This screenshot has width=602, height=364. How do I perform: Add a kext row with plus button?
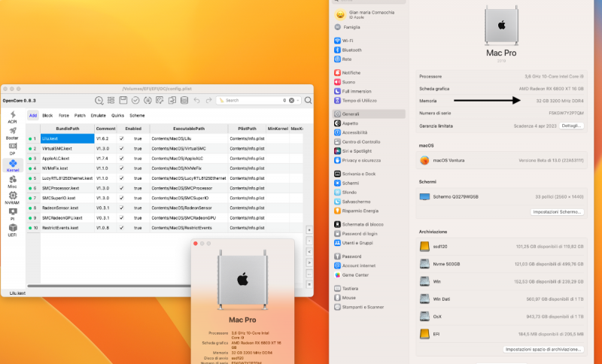309,230
